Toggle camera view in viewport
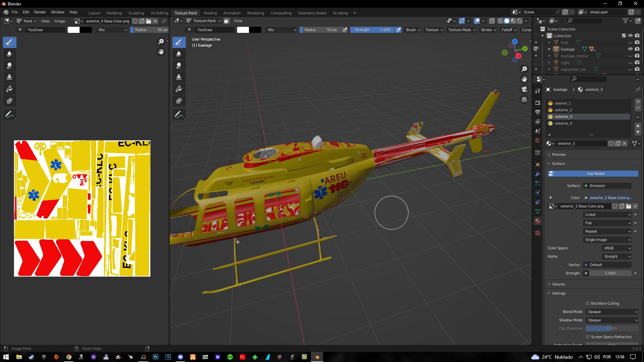This screenshot has height=362, width=644. pos(524,89)
